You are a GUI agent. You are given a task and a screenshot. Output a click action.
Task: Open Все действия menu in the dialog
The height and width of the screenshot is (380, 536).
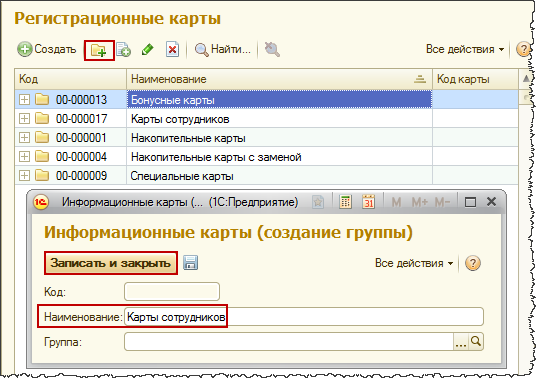click(x=414, y=263)
